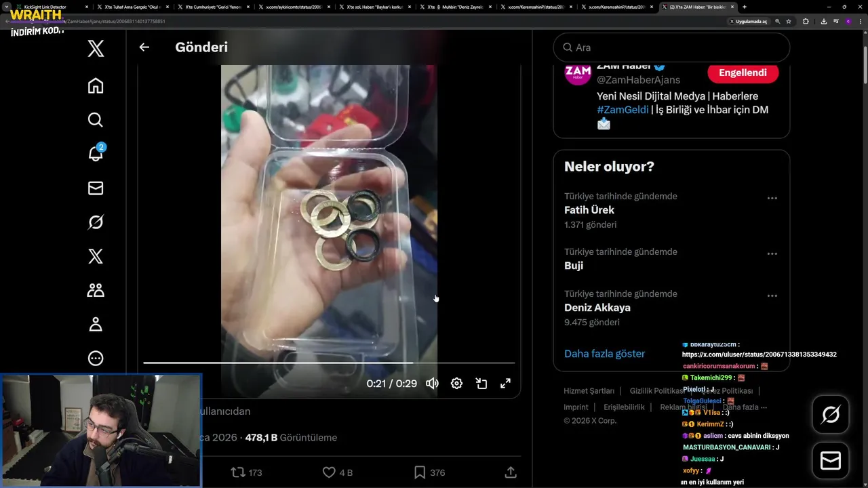Click the Ara search field
This screenshot has width=868, height=488.
(x=671, y=47)
